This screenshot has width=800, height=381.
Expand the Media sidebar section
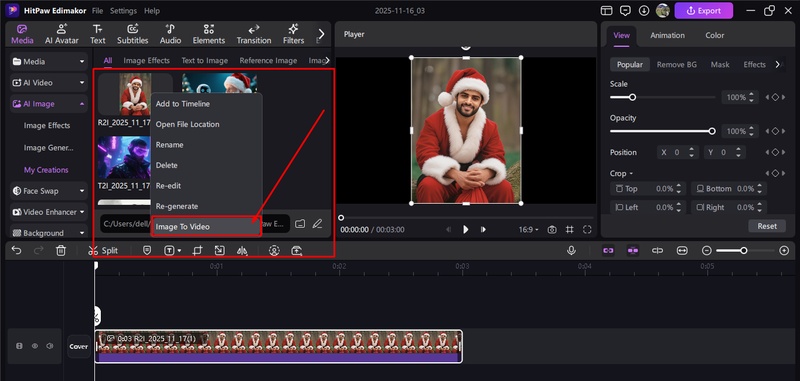pyautogui.click(x=48, y=61)
